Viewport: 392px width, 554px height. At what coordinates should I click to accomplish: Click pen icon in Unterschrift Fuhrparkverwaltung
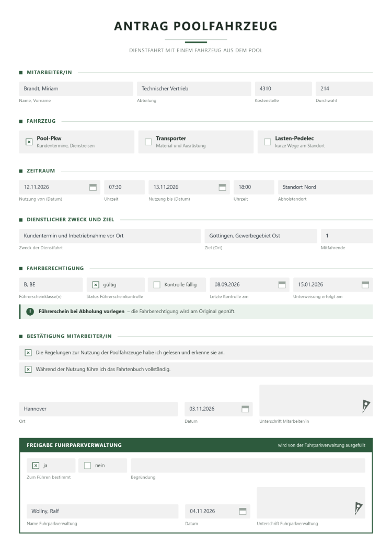click(x=359, y=509)
